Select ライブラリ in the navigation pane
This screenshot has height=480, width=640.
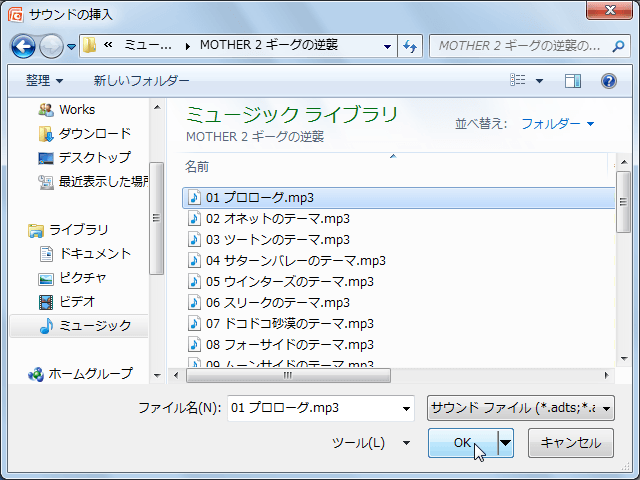[x=79, y=229]
